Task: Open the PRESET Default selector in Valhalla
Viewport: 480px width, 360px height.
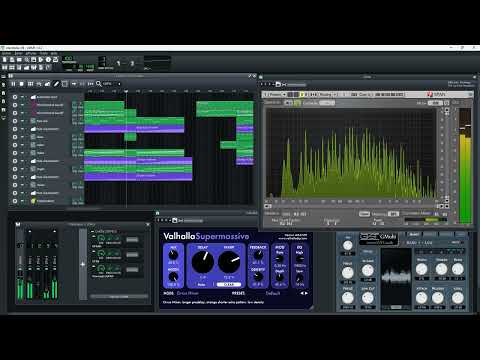Action: [x=273, y=293]
